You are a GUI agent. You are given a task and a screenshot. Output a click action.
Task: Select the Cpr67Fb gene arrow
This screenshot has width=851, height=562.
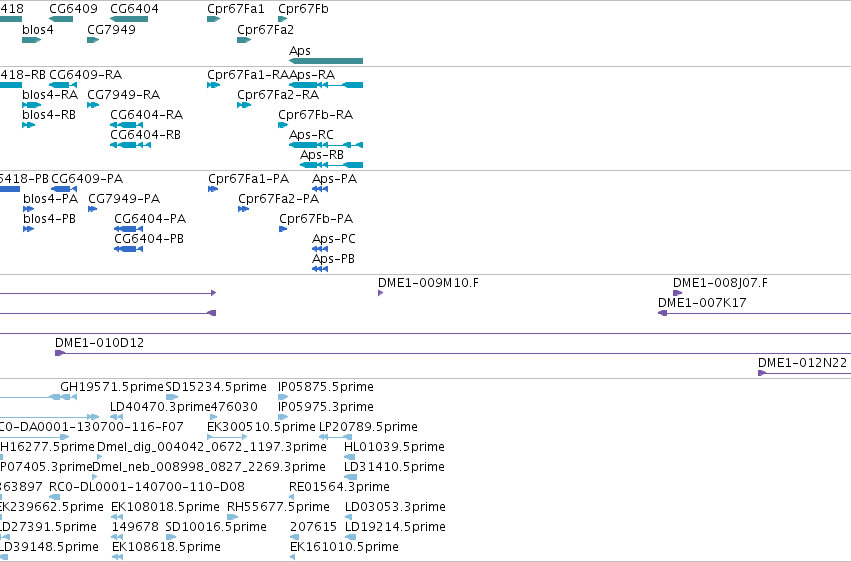click(282, 19)
